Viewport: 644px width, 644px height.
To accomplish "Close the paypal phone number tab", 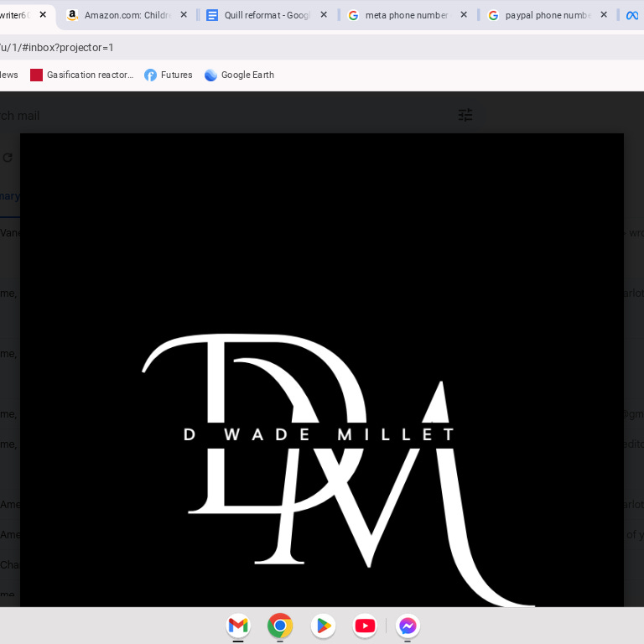I will point(604,15).
